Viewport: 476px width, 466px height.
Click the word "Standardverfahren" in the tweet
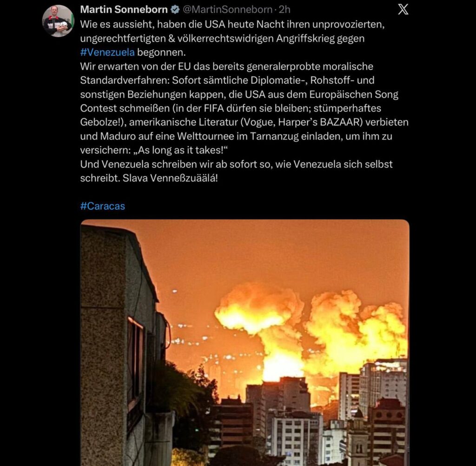tap(125, 80)
